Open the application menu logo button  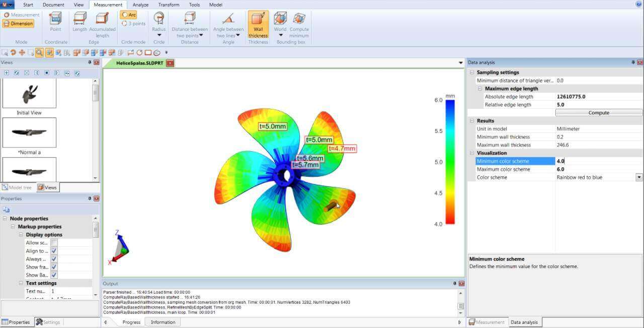pyautogui.click(x=7, y=5)
